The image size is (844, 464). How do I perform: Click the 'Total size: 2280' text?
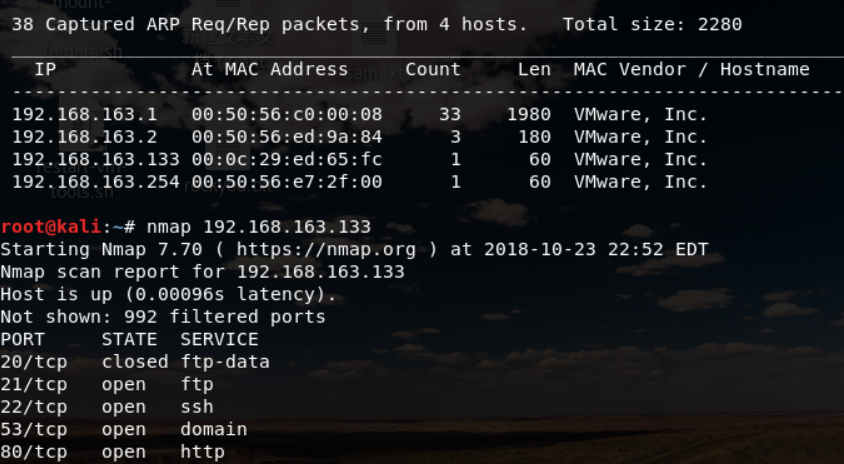tap(652, 24)
